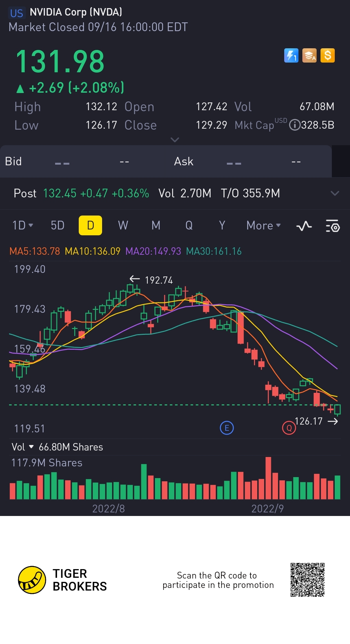The height and width of the screenshot is (644, 350).
Task: Tap the 131.98 last price
Action: pyautogui.click(x=60, y=62)
